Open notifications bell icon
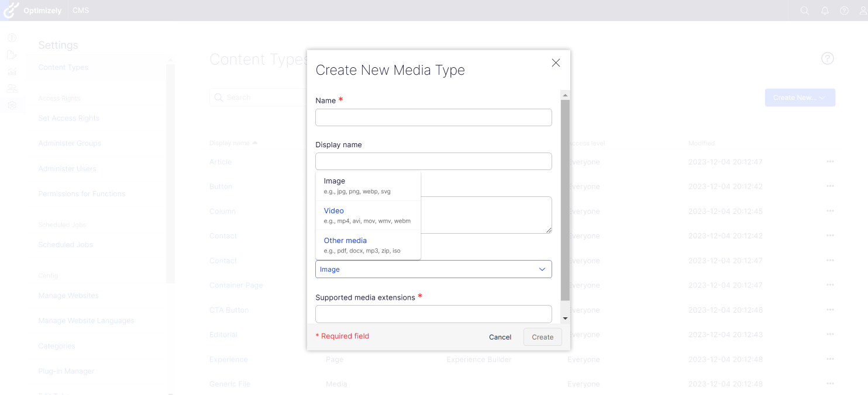 point(825,11)
